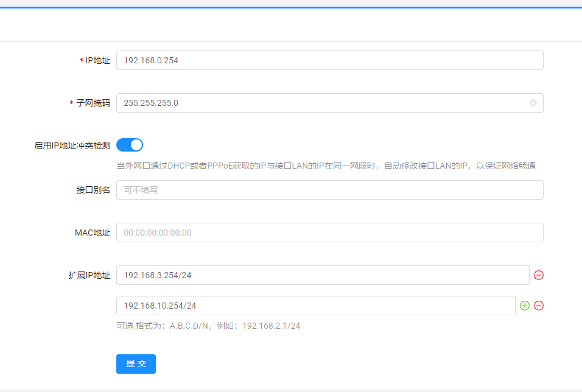Click the clear icon in the 子网掩码 field
This screenshot has height=392, width=582.
533,103
